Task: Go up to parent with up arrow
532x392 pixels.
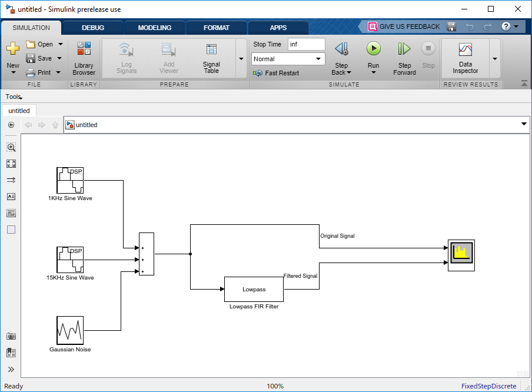Action: click(55, 125)
